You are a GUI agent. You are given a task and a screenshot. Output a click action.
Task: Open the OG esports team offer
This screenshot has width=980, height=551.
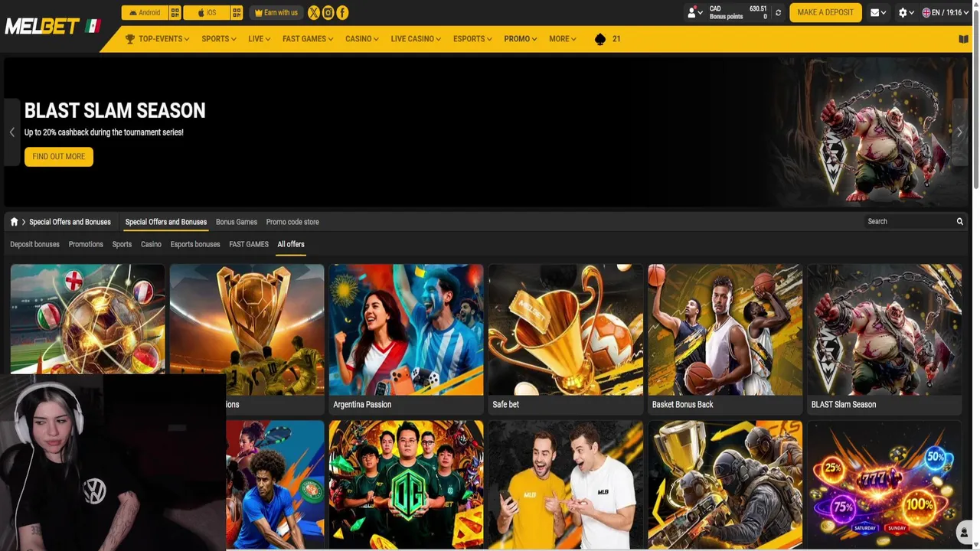pos(406,484)
